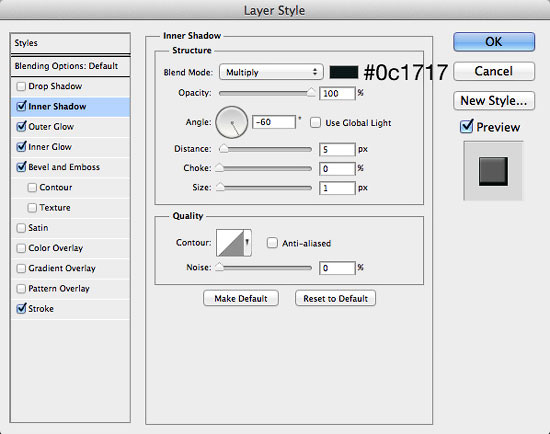Screen dimensions: 550x434
Task: Enable the Drop Shadow checkbox
Action: pos(21,86)
